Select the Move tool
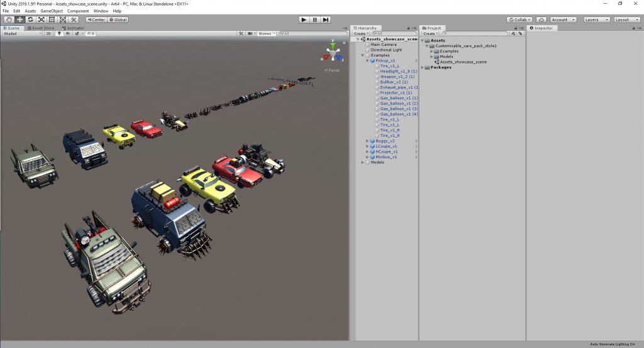Viewport: 644px width, 348px height. tap(19, 19)
